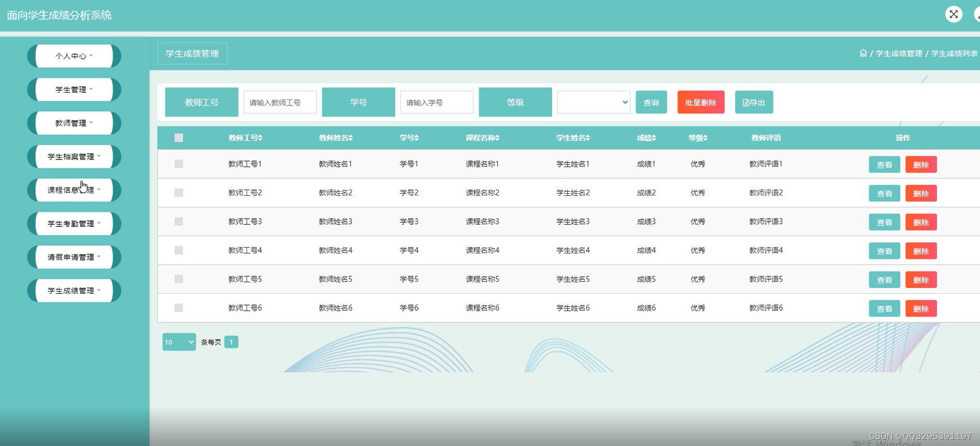Click the 教师评语6 cell
Image resolution: width=980 pixels, height=446 pixels.
point(766,308)
